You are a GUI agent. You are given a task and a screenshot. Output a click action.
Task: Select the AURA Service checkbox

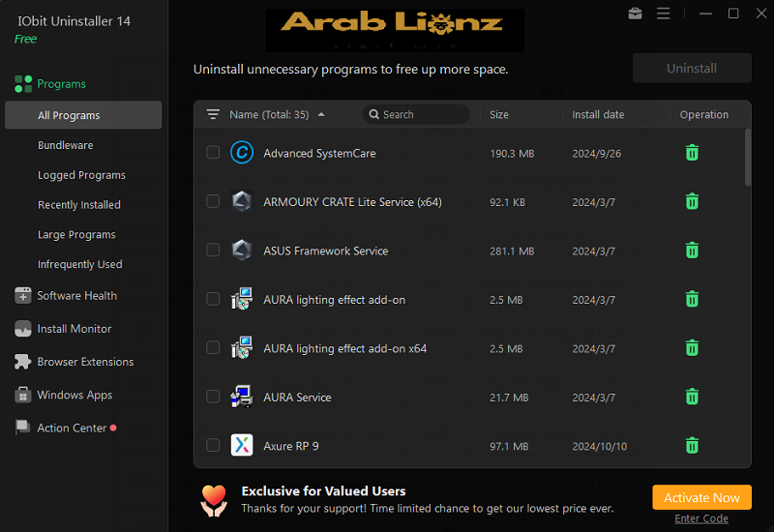tap(213, 397)
